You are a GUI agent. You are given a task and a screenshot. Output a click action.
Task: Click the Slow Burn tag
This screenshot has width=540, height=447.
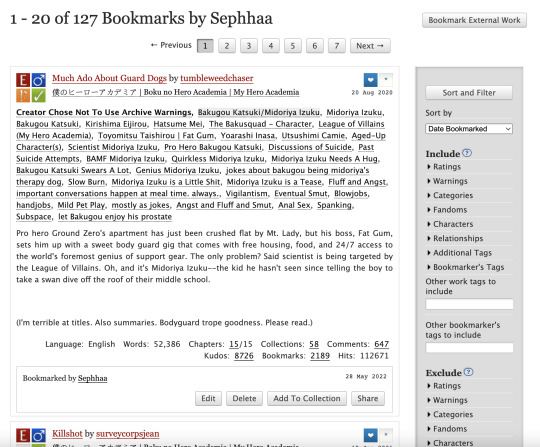(x=86, y=182)
